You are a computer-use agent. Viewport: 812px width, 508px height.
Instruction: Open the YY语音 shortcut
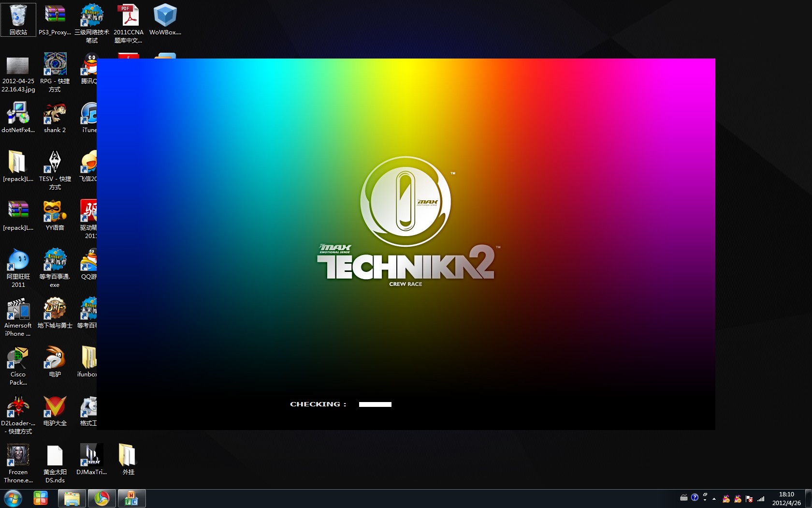tap(55, 215)
